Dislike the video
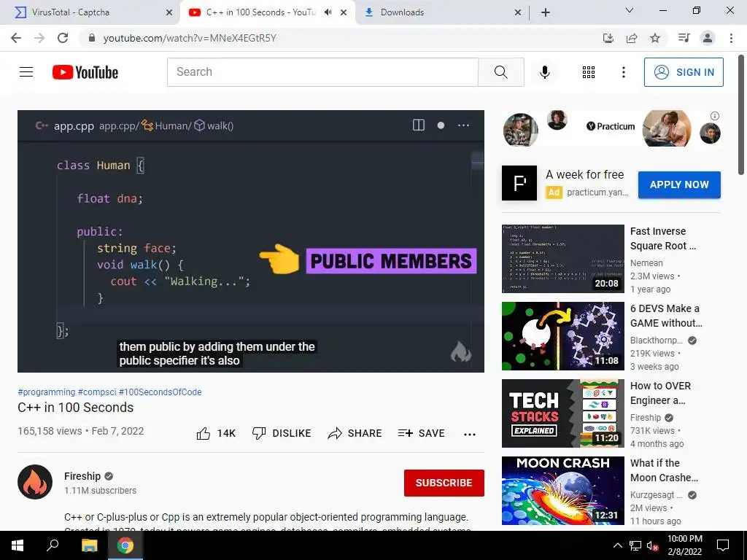The image size is (747, 560). coord(282,433)
